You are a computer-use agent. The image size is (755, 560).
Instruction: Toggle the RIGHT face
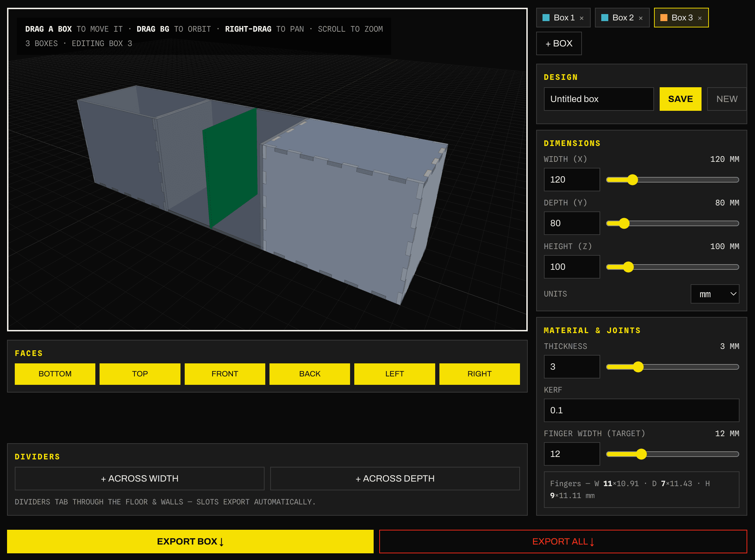480,374
